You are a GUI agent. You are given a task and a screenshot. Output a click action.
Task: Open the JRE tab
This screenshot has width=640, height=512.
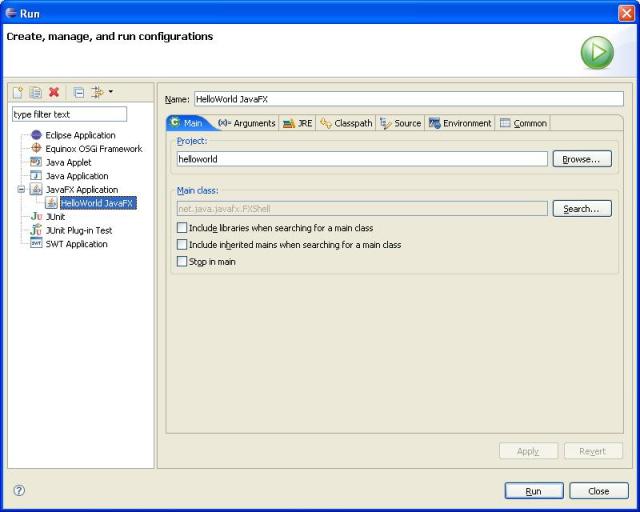[x=297, y=123]
